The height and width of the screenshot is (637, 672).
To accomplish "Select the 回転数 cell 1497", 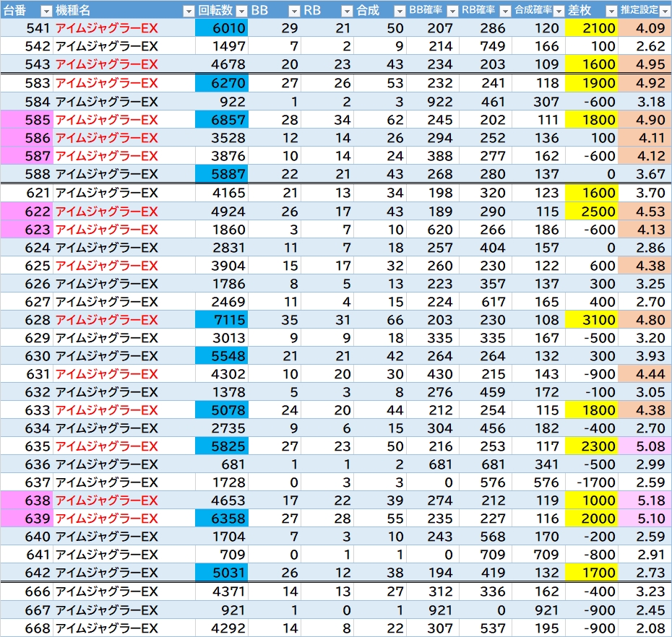I will (222, 45).
